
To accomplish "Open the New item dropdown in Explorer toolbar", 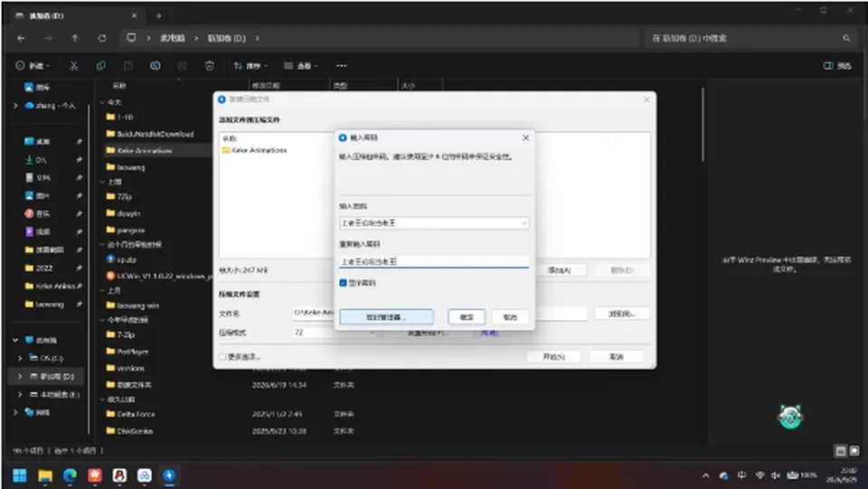I will coord(33,66).
